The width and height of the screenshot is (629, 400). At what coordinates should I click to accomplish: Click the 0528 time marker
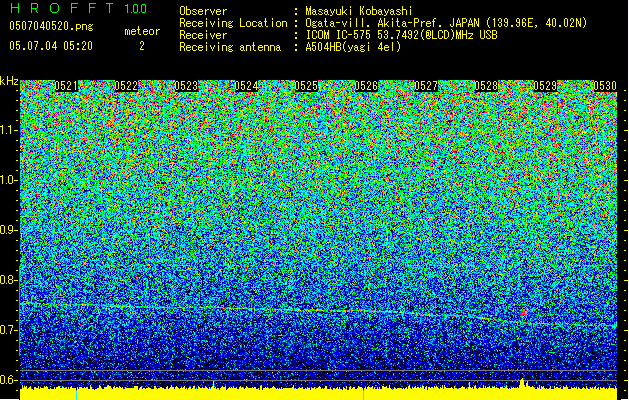486,86
